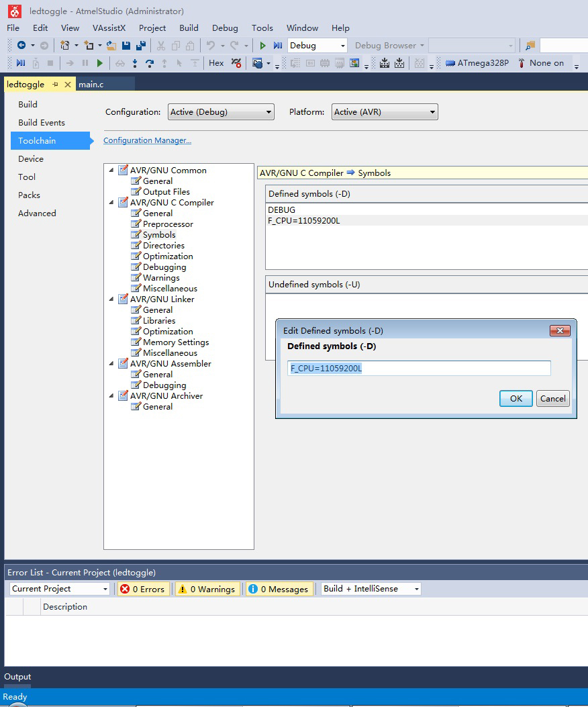Viewport: 588px width, 707px height.
Task: Start debugging with the green play icon
Action: (263, 45)
